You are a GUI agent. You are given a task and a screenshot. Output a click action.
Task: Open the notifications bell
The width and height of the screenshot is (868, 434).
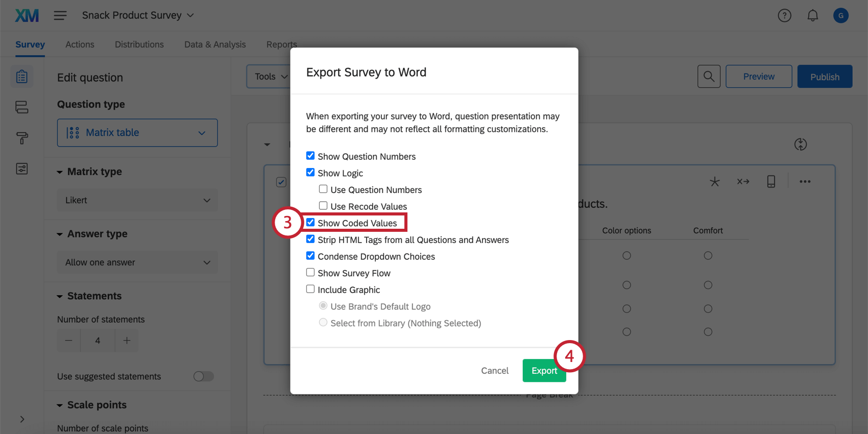coord(812,16)
